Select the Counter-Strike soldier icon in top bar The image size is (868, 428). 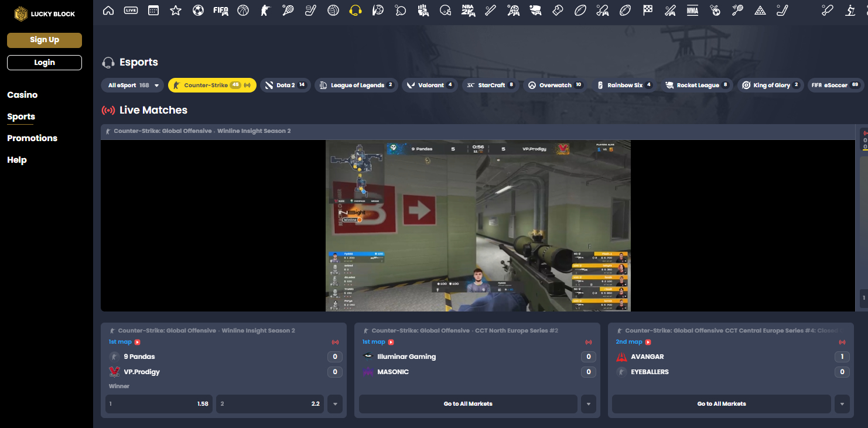pyautogui.click(x=265, y=10)
